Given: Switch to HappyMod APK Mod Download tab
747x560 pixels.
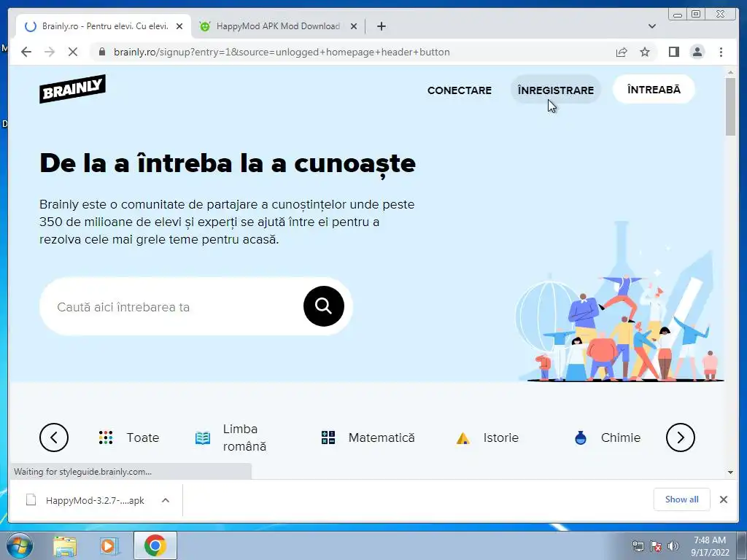Looking at the screenshot, I should coord(278,26).
